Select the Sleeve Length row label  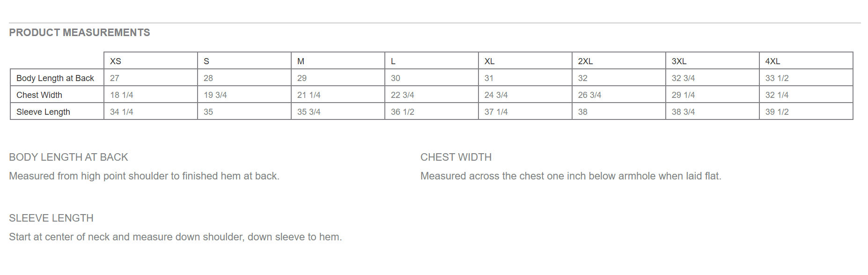[x=57, y=111]
